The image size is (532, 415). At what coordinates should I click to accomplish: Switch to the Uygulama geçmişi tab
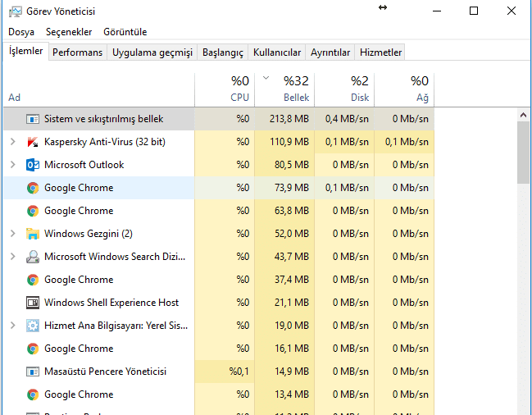[152, 52]
